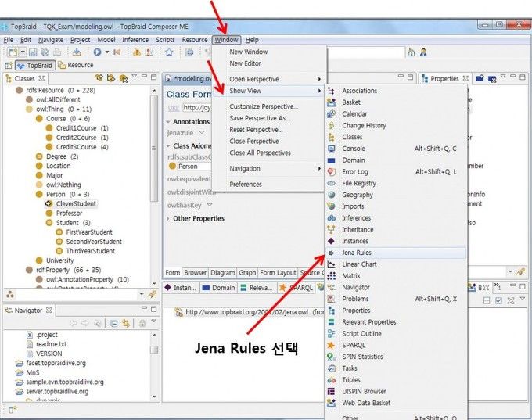The width and height of the screenshot is (532, 420).
Task: Click the Triples view icon
Action: click(x=331, y=380)
